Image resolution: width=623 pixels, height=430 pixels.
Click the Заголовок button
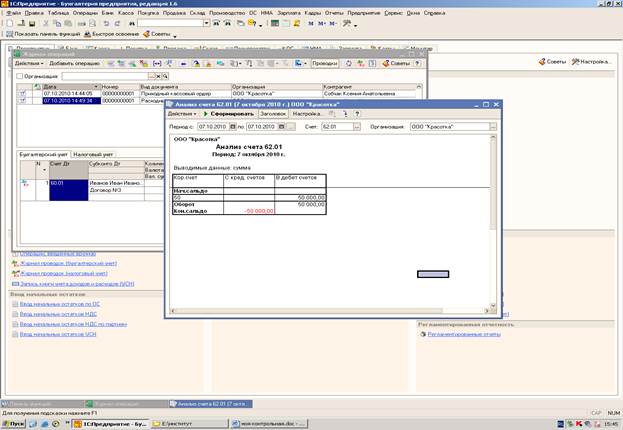pyautogui.click(x=273, y=114)
